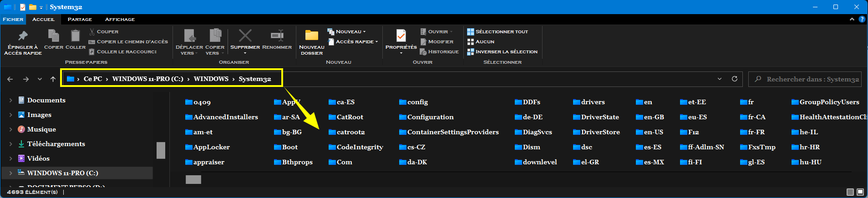Click the Supprimer delete X icon
868x198 pixels.
coord(245,36)
